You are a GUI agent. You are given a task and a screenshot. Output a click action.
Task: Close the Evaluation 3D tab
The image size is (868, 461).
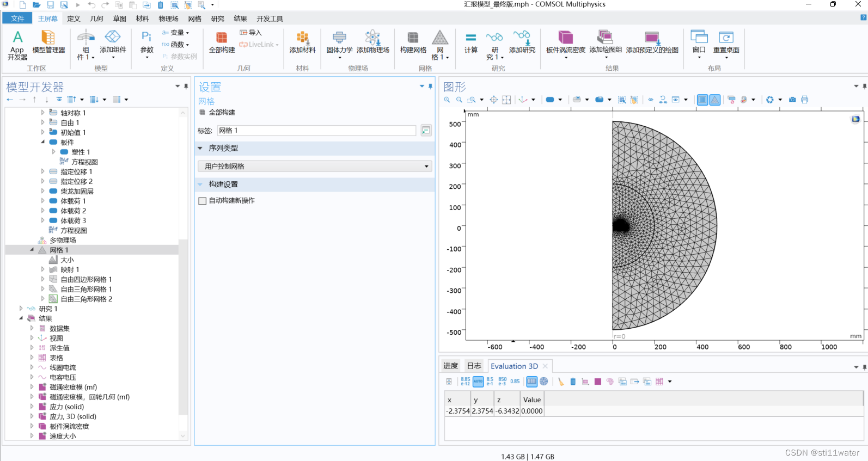click(545, 366)
